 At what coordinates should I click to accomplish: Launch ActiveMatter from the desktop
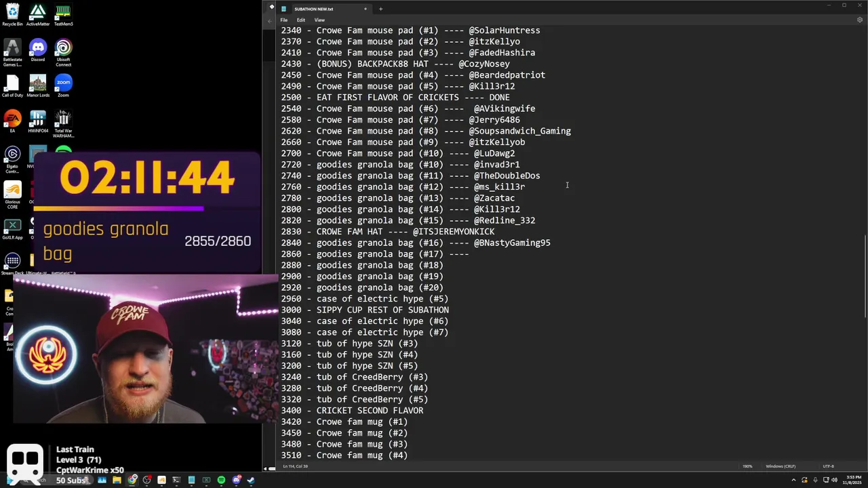coord(38,14)
